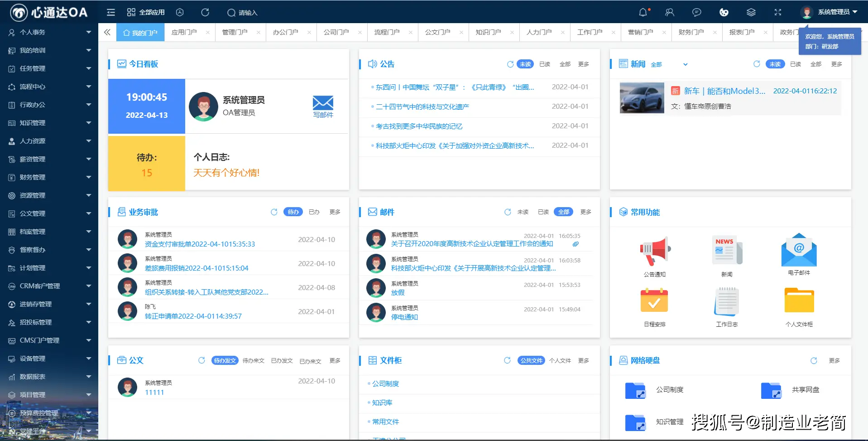Open the car news thumbnail

click(x=642, y=97)
